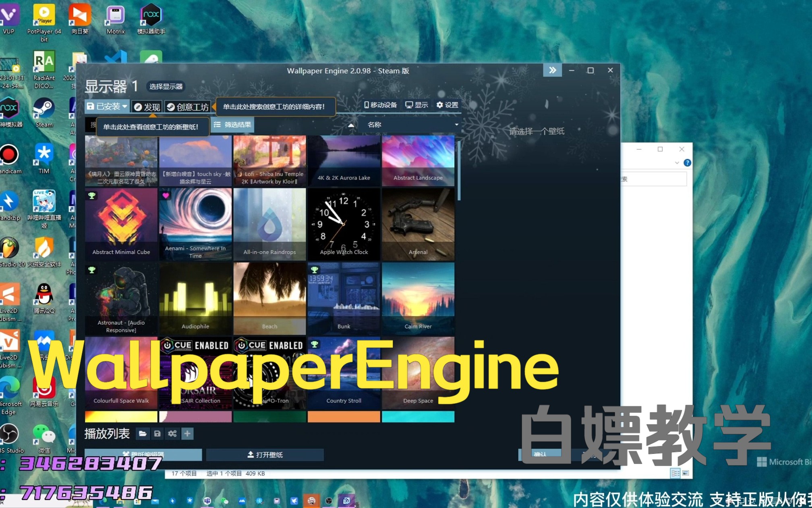Click 打开壁纸 open wallpaper button
The height and width of the screenshot is (508, 812).
click(x=265, y=454)
